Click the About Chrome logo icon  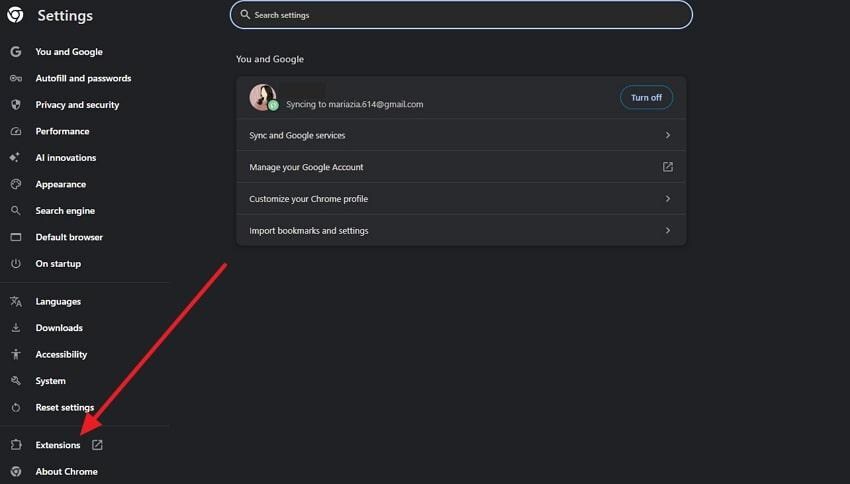(16, 472)
